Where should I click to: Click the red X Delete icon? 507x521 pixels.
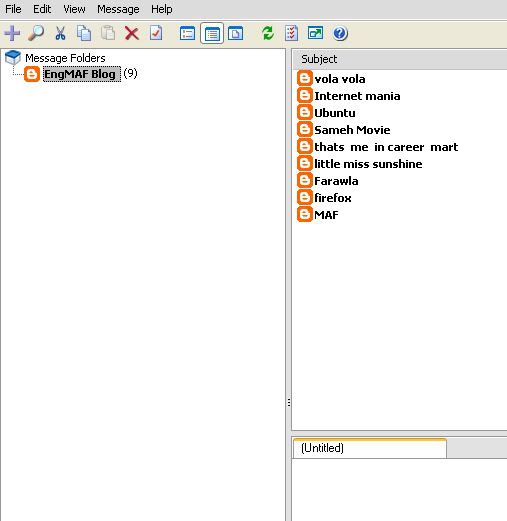(x=132, y=33)
